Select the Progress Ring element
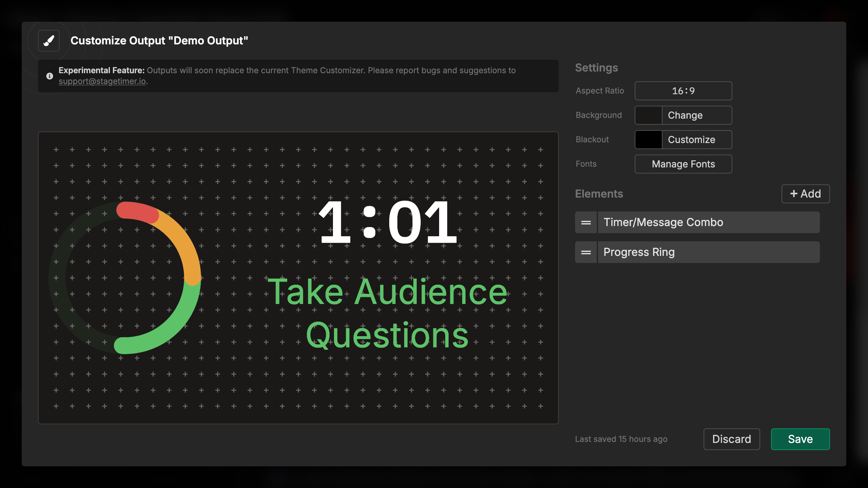Screen dimensions: 868x488 [708, 252]
